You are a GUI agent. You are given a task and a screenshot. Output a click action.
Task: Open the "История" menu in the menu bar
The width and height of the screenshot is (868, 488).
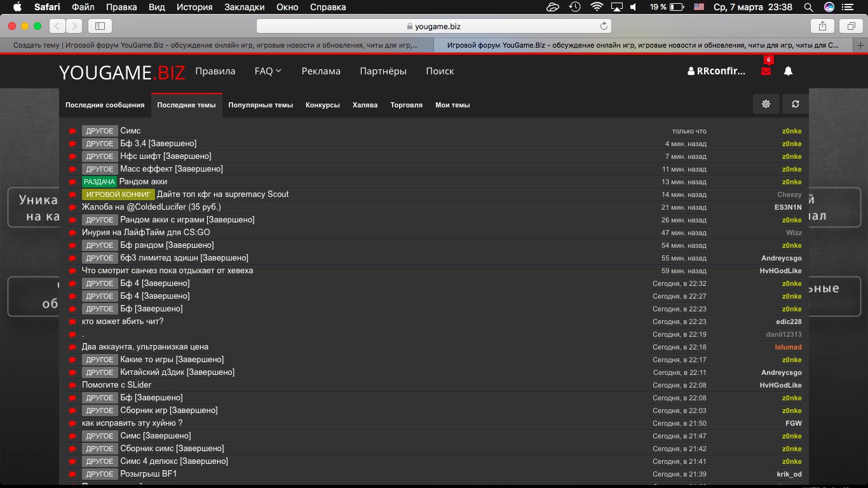195,7
